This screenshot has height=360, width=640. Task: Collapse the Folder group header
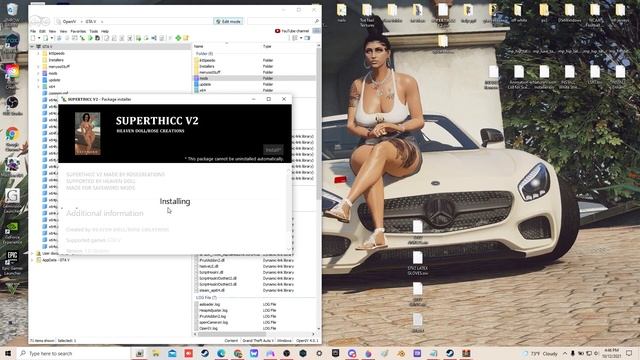click(204, 53)
